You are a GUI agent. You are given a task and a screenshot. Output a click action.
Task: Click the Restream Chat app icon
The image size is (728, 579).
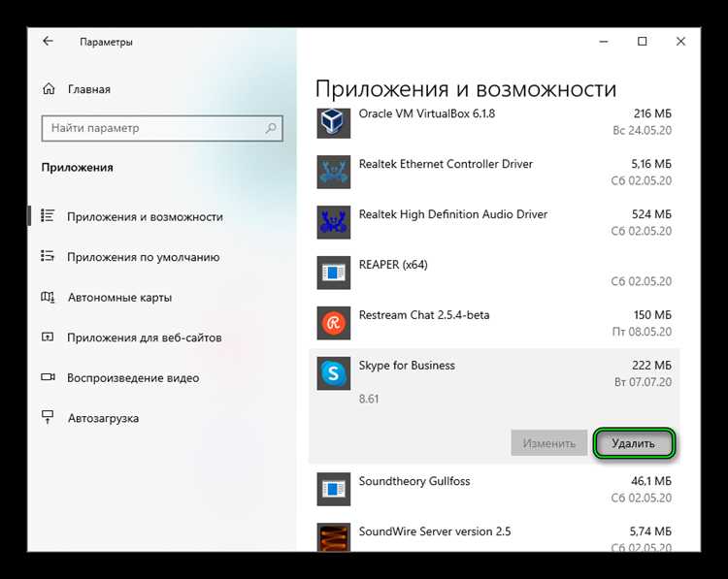333,323
